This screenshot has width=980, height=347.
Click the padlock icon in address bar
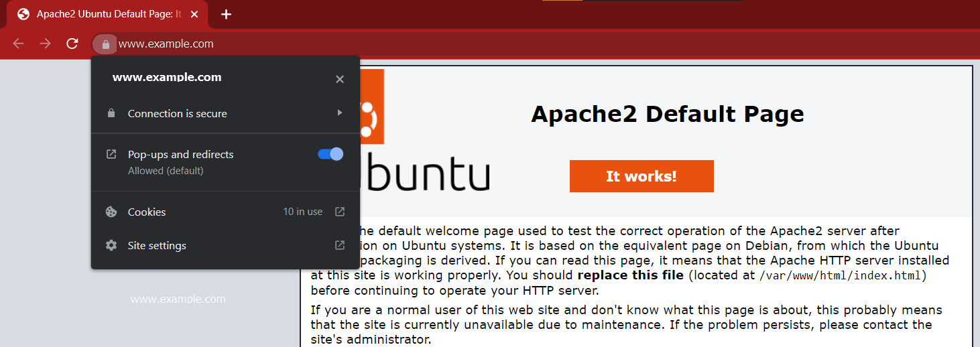105,44
